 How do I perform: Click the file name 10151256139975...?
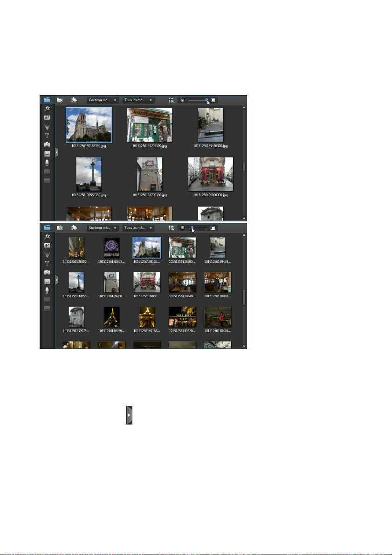pyautogui.click(x=76, y=331)
